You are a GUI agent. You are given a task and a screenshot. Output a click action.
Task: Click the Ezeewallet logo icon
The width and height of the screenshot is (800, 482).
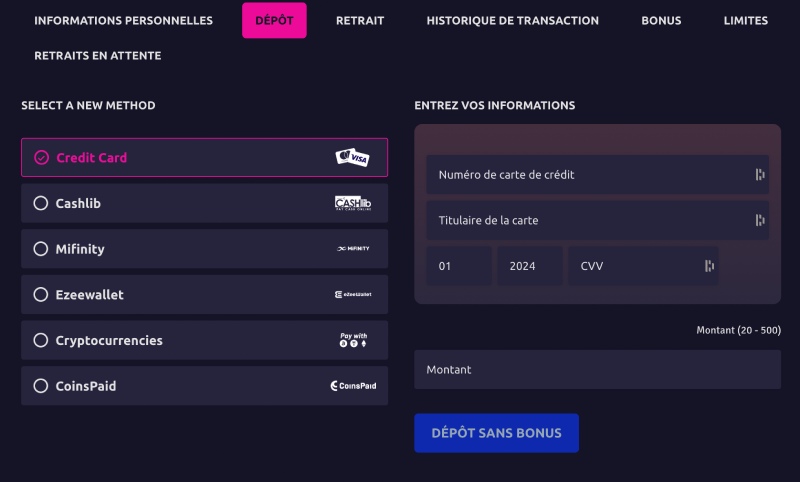coord(353,294)
